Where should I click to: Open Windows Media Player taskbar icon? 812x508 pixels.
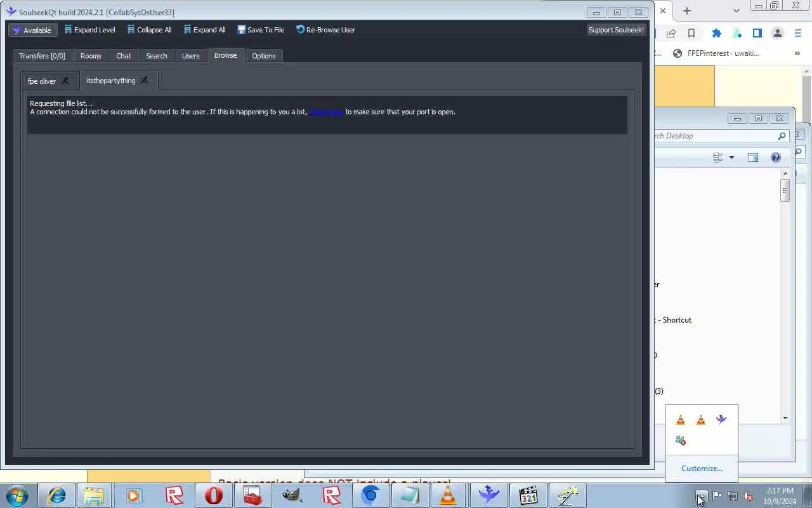click(133, 495)
